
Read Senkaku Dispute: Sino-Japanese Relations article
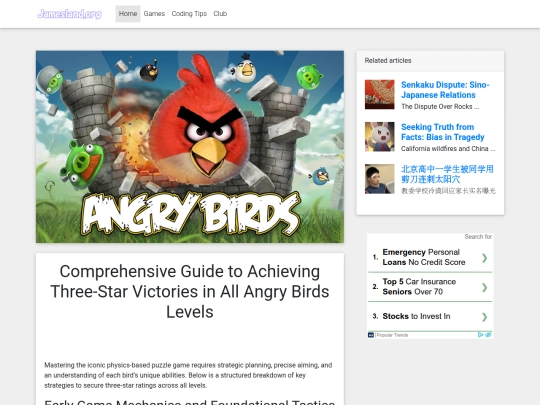tap(445, 90)
